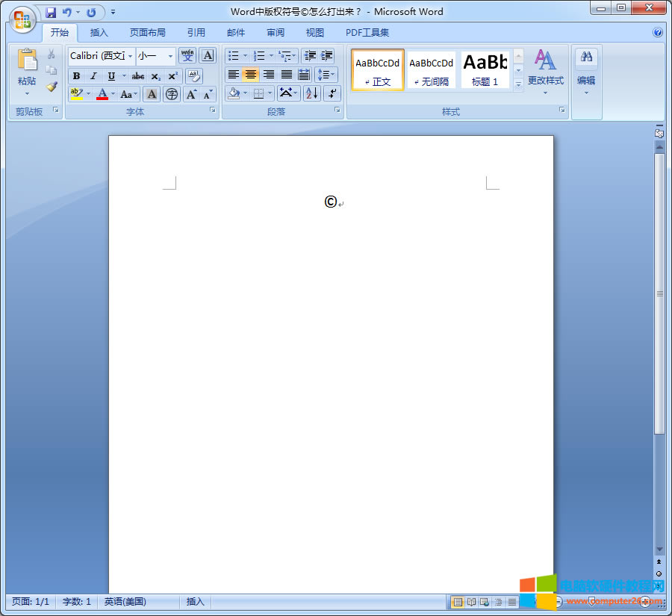Click the Office button logo
The image size is (672, 616).
(22, 19)
